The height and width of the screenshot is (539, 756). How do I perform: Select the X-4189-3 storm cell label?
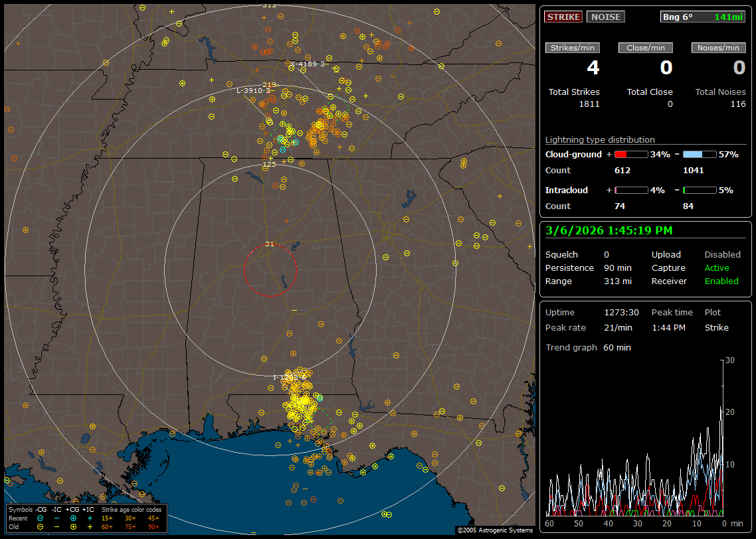[x=307, y=64]
